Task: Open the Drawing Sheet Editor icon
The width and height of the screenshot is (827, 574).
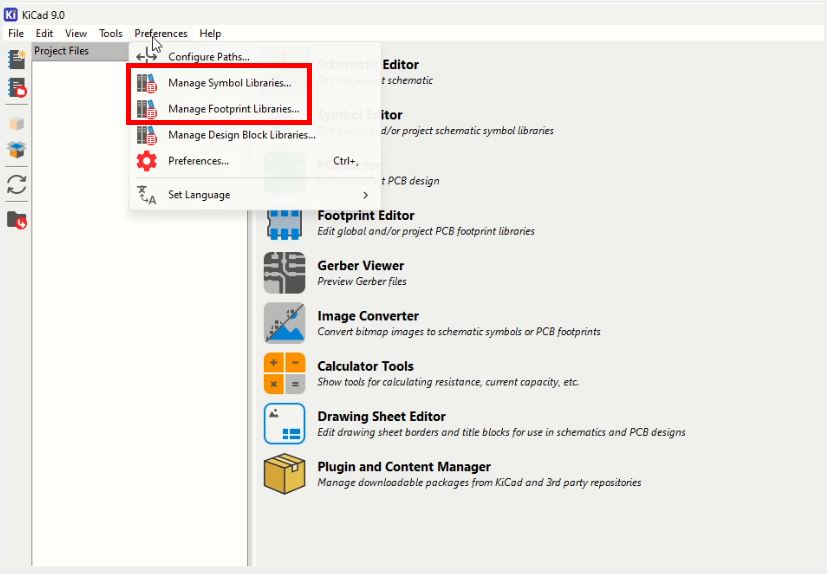Action: (x=284, y=424)
